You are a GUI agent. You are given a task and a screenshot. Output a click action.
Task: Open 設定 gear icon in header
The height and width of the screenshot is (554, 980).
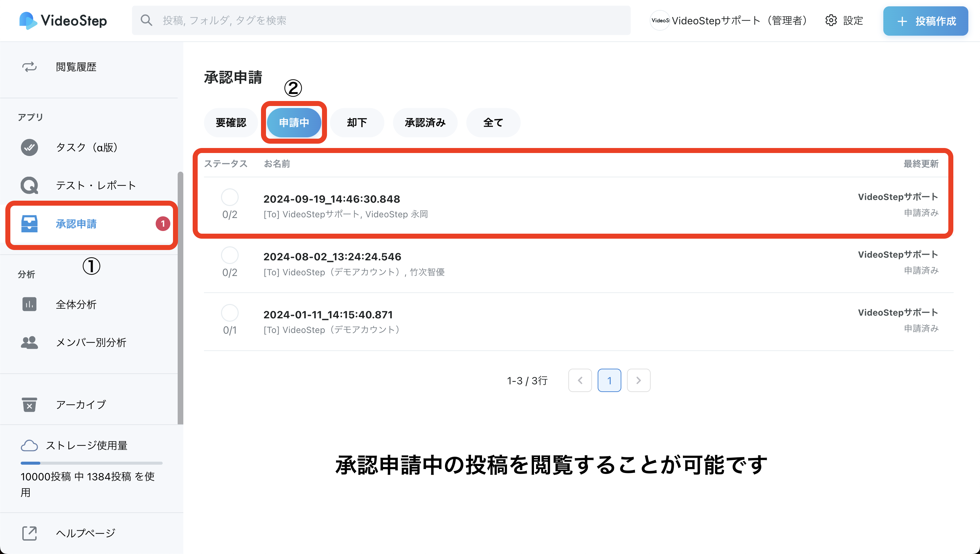(831, 21)
